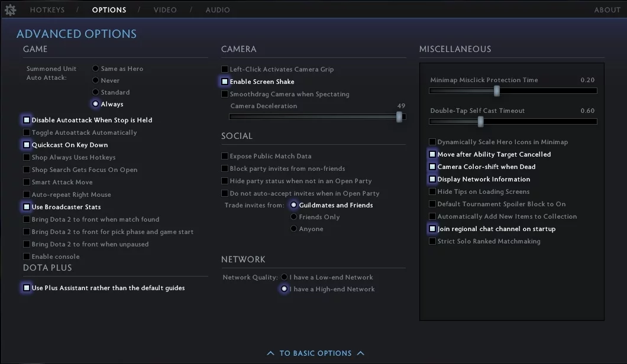
Task: Open the Video settings tab
Action: tap(165, 10)
